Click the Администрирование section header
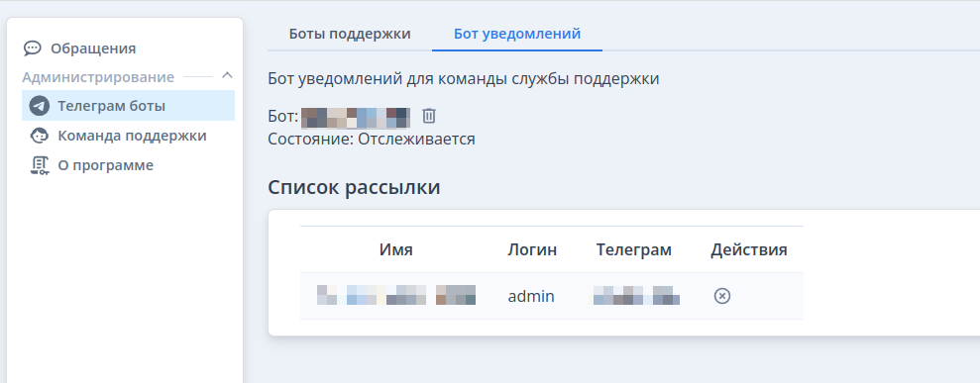 click(98, 77)
